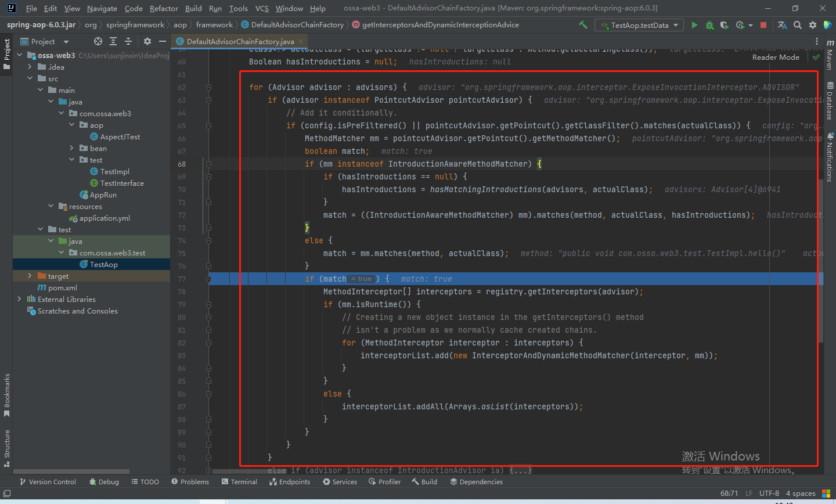Click line:column 68:71 in status bar
836x504 pixels.
(729, 494)
